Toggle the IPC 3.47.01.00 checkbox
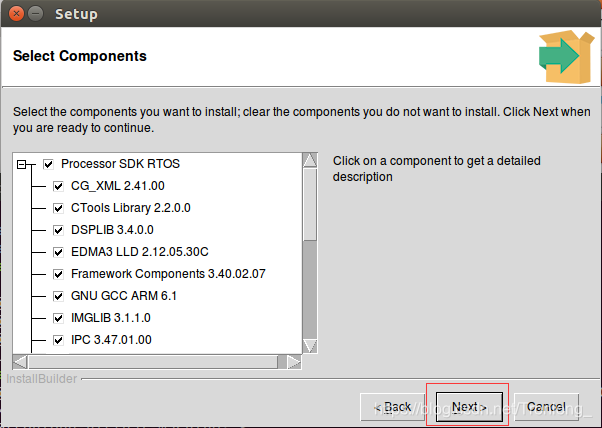The width and height of the screenshot is (602, 428). 58,340
